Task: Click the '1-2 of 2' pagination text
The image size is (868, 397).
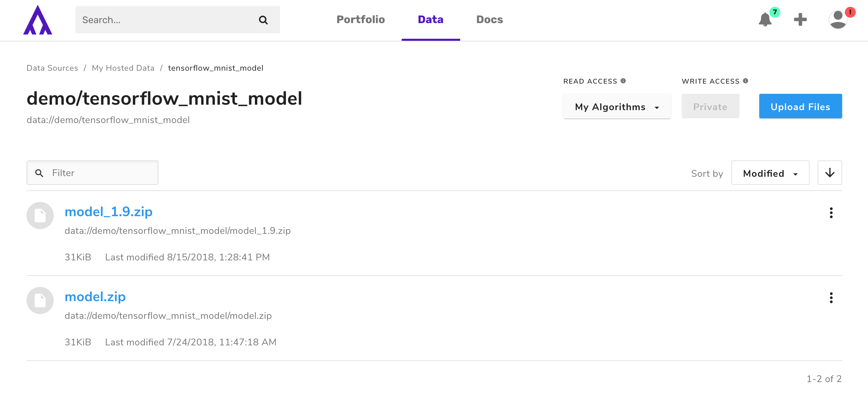Action: tap(824, 379)
